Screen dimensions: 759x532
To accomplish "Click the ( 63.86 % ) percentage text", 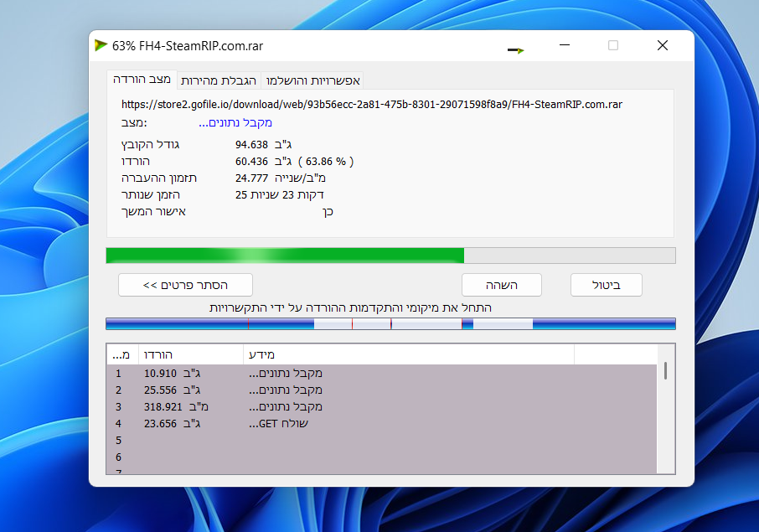I will pyautogui.click(x=326, y=162).
